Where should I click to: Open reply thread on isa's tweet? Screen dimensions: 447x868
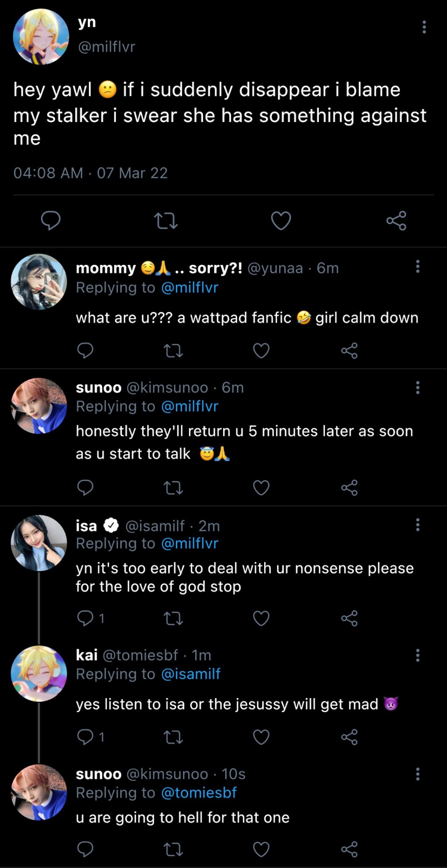pyautogui.click(x=90, y=618)
